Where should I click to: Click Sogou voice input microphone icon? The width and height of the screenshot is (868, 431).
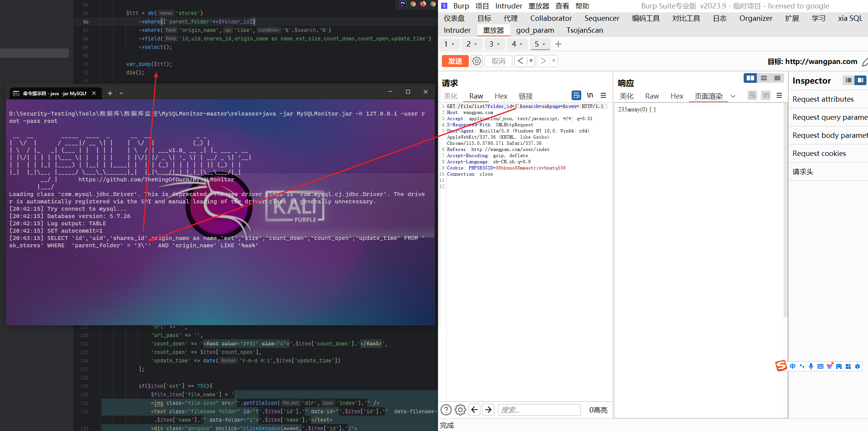tap(811, 366)
